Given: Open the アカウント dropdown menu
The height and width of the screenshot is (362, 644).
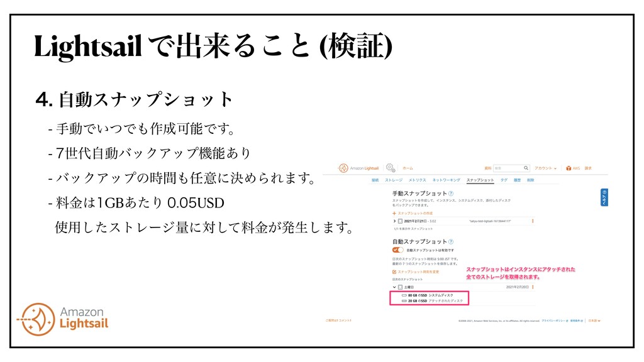Looking at the screenshot, I should coord(545,168).
